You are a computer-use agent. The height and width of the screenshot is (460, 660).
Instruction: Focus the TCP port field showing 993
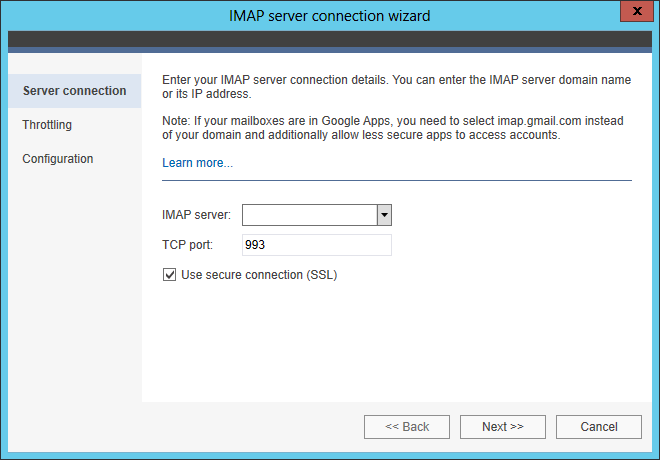tap(317, 245)
